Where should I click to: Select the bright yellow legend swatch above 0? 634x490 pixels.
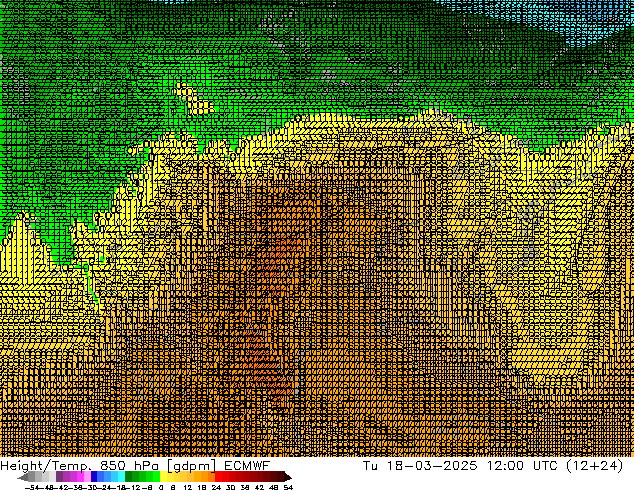coord(163,476)
